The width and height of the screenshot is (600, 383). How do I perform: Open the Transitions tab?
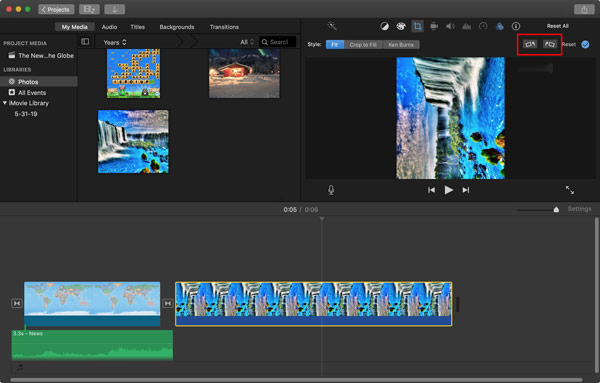(224, 27)
